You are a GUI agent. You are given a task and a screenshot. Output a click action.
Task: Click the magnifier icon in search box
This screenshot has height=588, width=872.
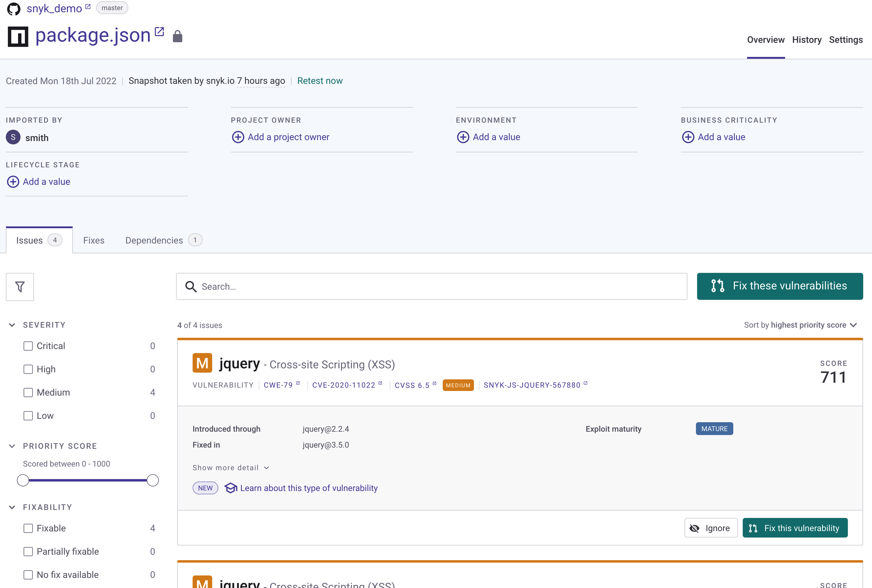click(191, 287)
